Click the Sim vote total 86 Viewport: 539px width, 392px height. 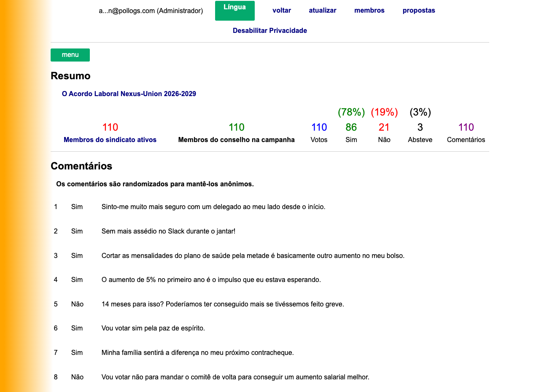(x=351, y=127)
